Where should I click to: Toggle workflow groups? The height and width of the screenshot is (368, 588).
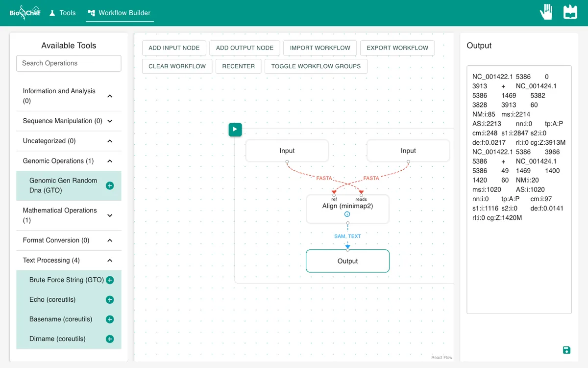pos(316,66)
